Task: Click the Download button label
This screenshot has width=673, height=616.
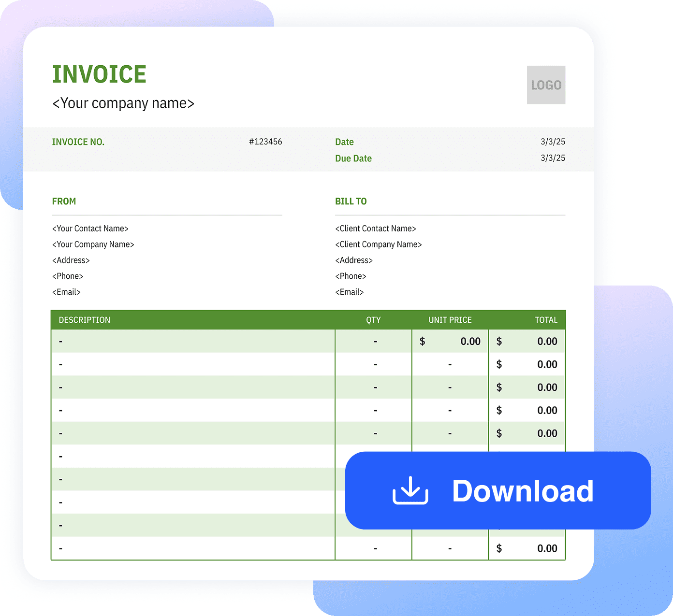Action: click(x=523, y=491)
